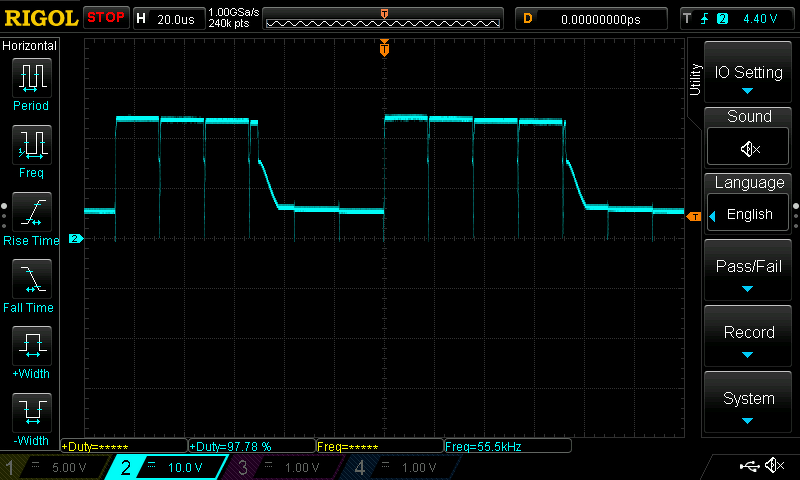Select channel 3 1.00 V tab
The image size is (800, 480).
point(283,467)
